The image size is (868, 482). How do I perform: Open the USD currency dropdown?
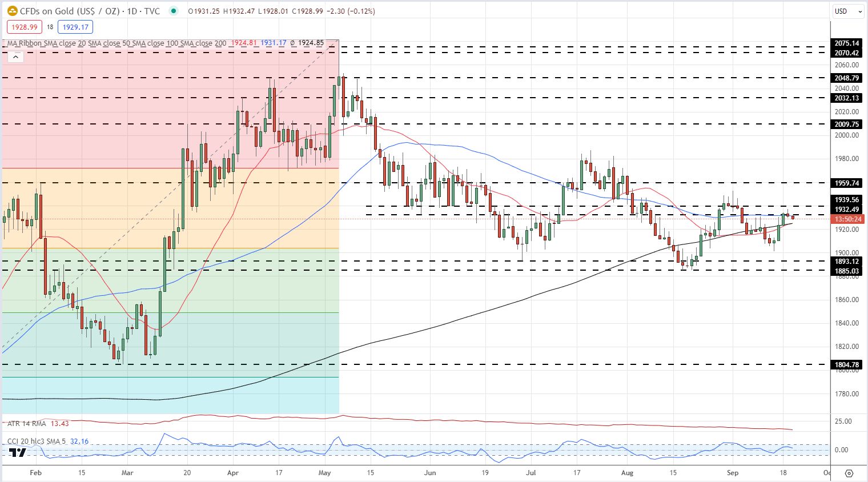[849, 11]
